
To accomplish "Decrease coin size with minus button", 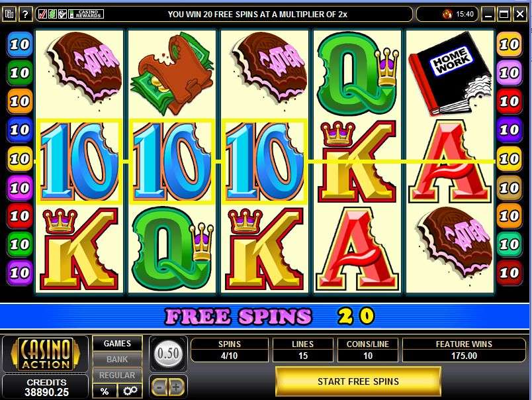I will (160, 386).
